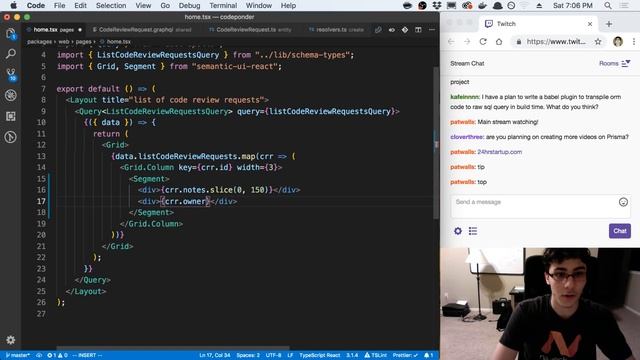This screenshot has height=360, width=640.
Task: Open notifications bell in status bar
Action: coord(429,356)
